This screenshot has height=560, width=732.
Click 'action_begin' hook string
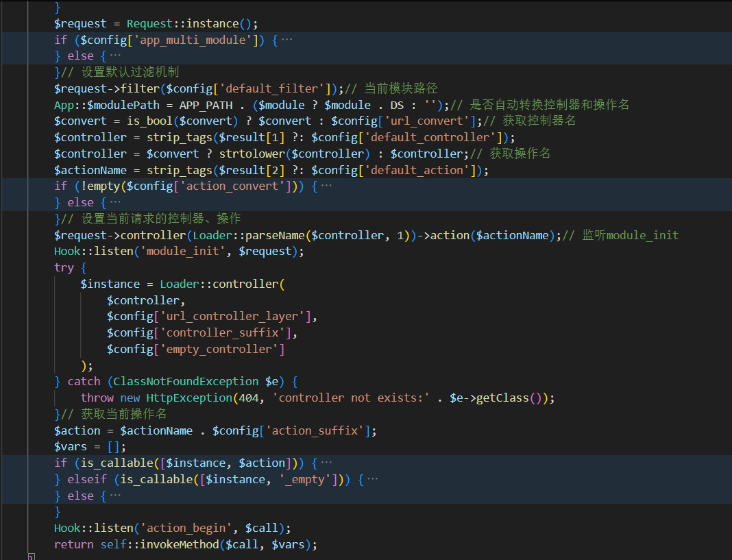tap(186, 528)
